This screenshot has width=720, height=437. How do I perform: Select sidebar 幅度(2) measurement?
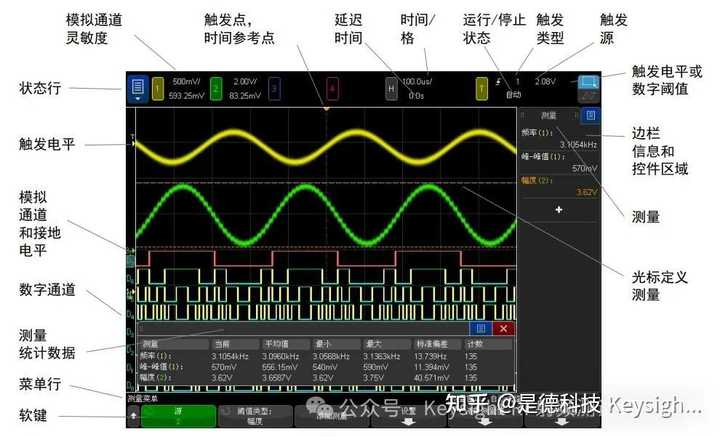point(559,186)
